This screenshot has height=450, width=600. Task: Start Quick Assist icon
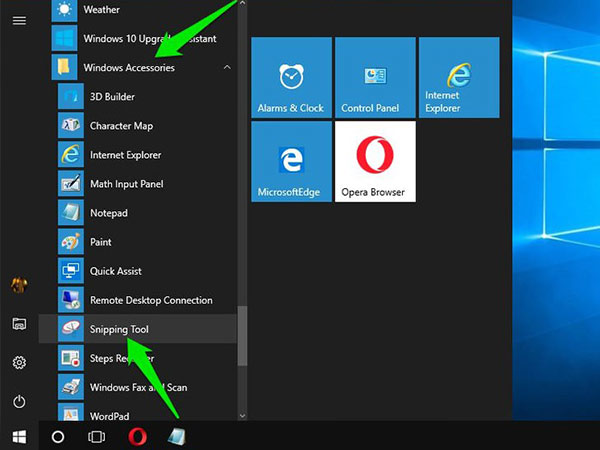click(x=71, y=271)
